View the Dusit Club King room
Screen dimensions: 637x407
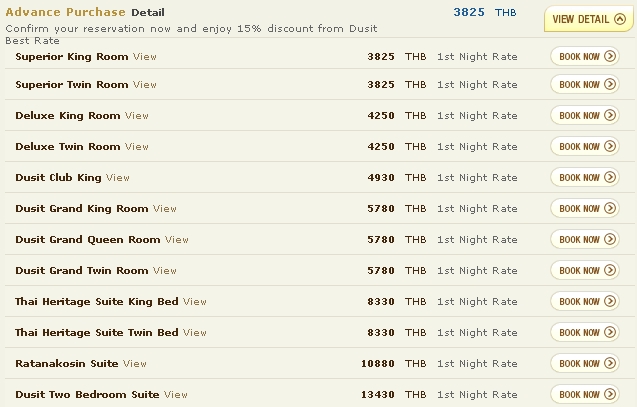pos(117,178)
